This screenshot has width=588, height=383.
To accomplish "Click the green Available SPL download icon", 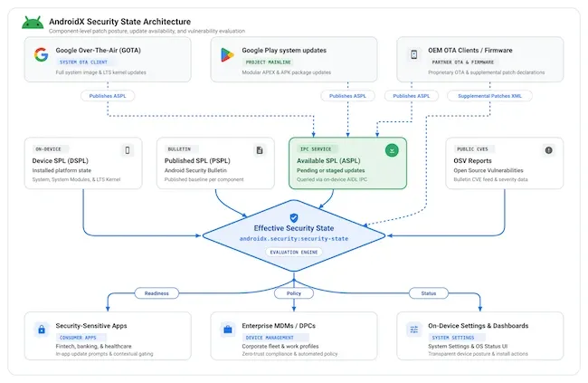I will [392, 150].
